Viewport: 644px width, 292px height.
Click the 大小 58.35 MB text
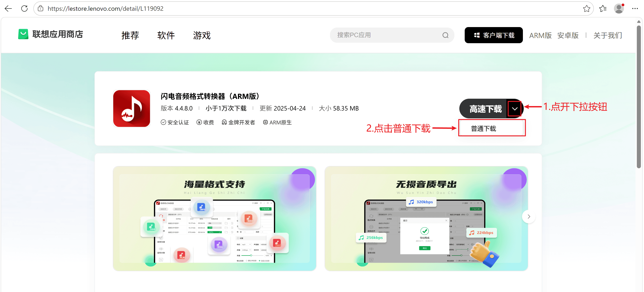[338, 108]
